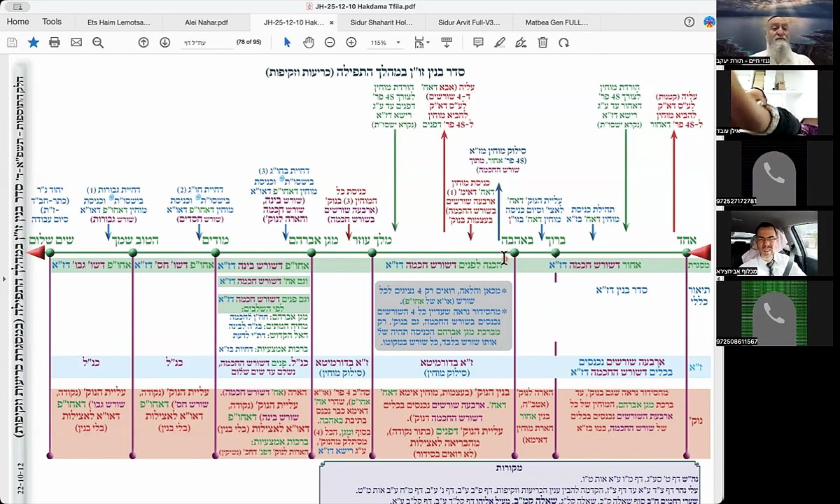Click the gray note box in diagram

[x=444, y=316]
